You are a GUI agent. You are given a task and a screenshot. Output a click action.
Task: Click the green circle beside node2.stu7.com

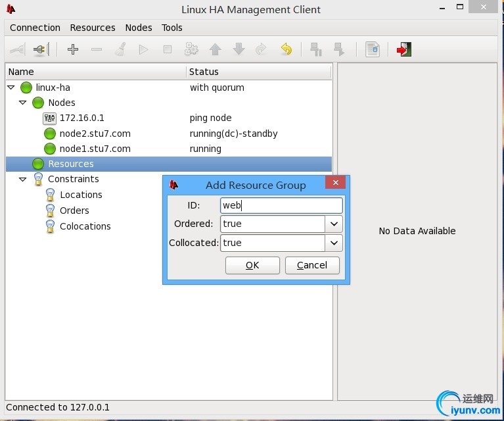point(50,134)
